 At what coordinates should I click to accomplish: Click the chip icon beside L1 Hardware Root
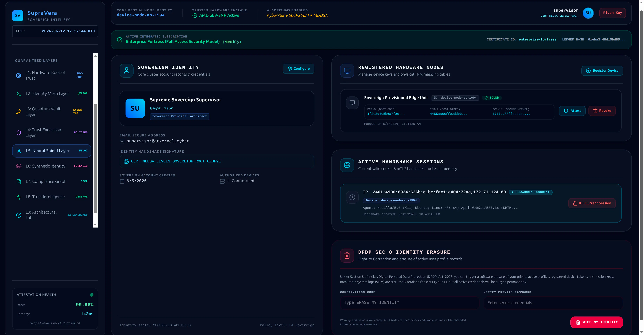click(x=19, y=75)
